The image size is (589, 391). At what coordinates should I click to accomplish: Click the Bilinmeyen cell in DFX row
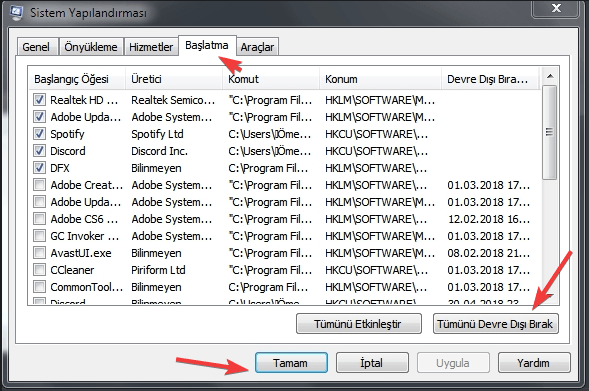tap(156, 168)
